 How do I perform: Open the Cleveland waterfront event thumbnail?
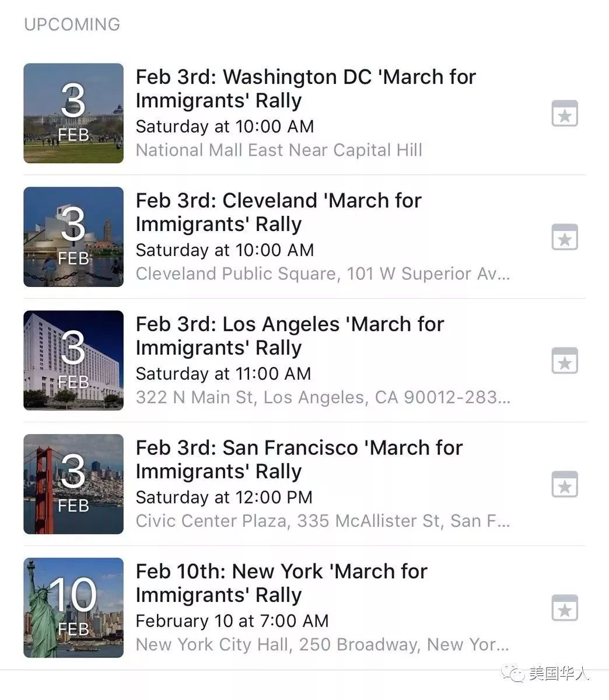click(x=73, y=237)
